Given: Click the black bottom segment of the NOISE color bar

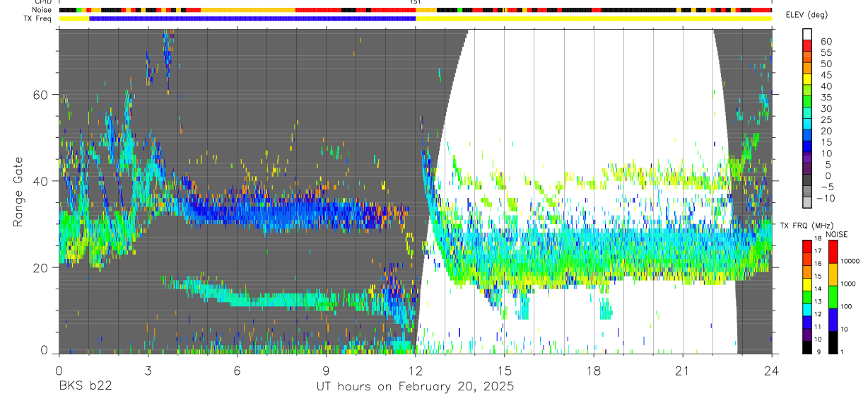Looking at the screenshot, I should click(x=833, y=341).
